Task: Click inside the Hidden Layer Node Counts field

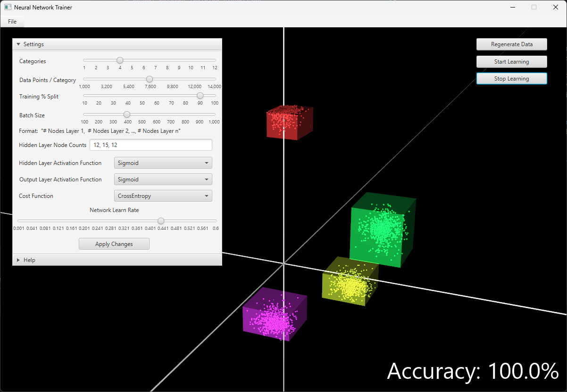Action: point(151,145)
